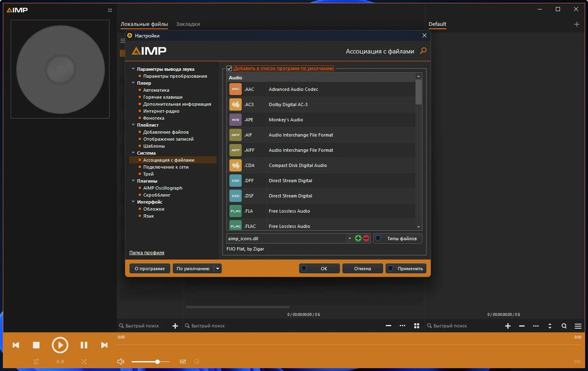Open the three-dots menu in the playlist toolbar
Viewport: 588px width, 371px height.
click(x=536, y=326)
